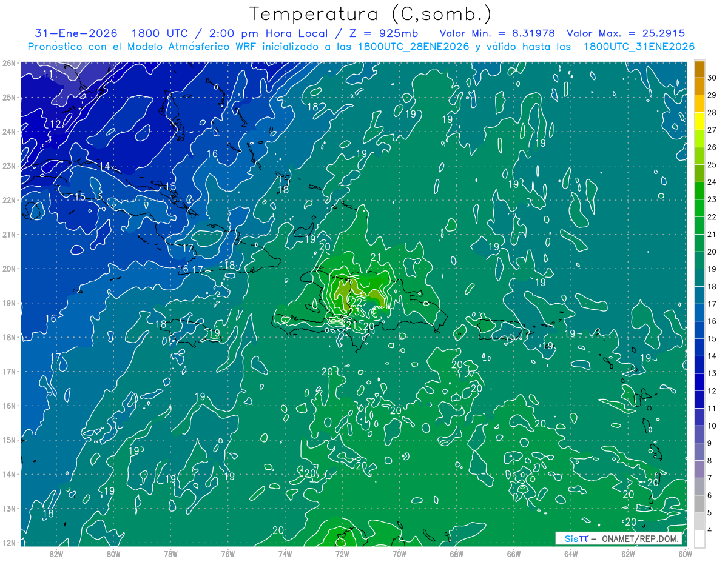Pick the colorbar swatch between 12 and 13
This screenshot has height=562, width=728.
tap(699, 382)
